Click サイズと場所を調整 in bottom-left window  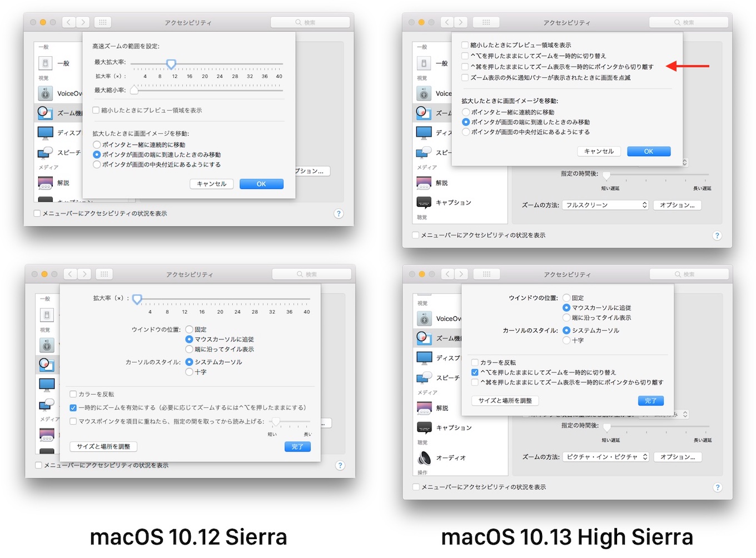point(103,446)
